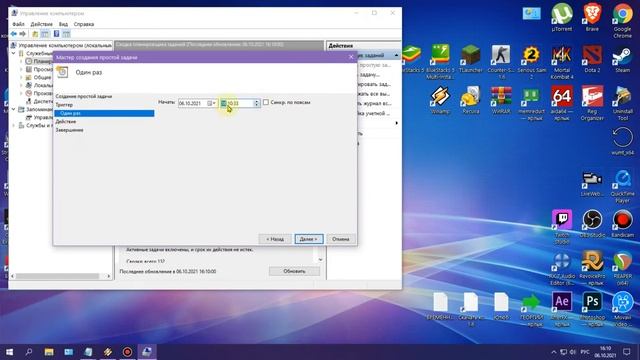Image resolution: width=640 pixels, height=360 pixels.
Task: Click the scroll-down arrow in the summary pane
Action: [x=320, y=260]
